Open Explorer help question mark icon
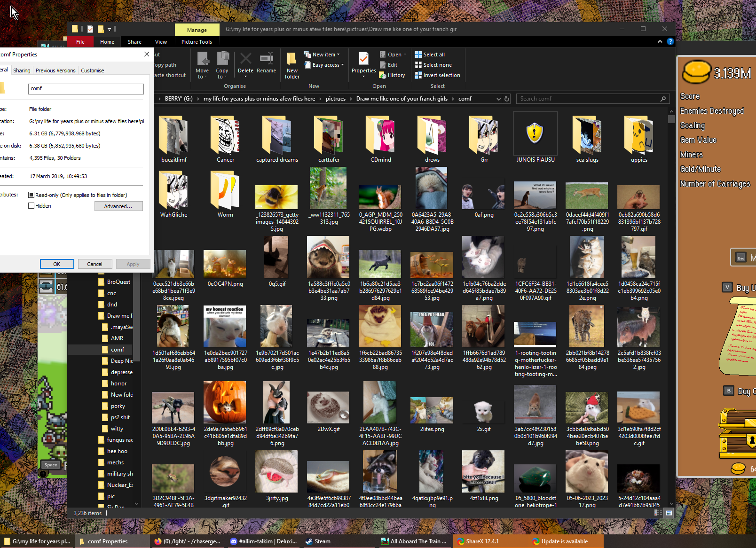The width and height of the screenshot is (756, 548). click(670, 41)
